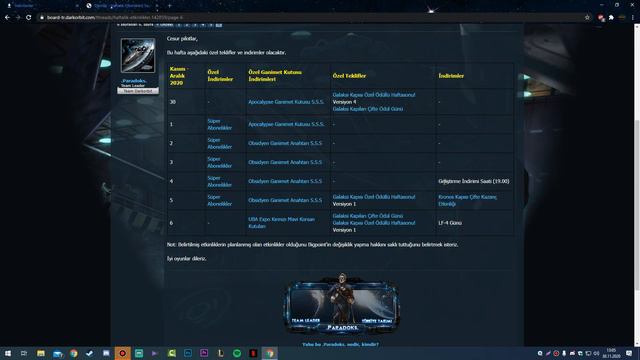Image resolution: width=640 pixels, height=360 pixels.
Task: Launch the first Chrome icon on the taskbar
Action: tap(73, 353)
